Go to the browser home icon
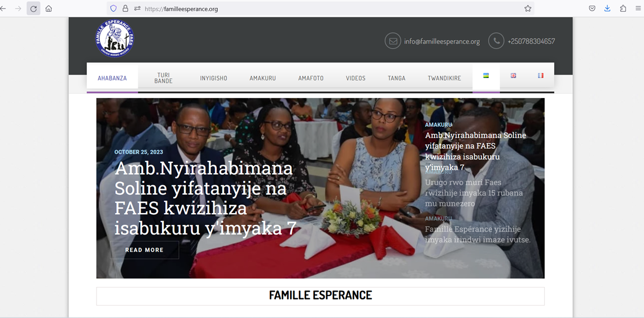 pyautogui.click(x=49, y=8)
